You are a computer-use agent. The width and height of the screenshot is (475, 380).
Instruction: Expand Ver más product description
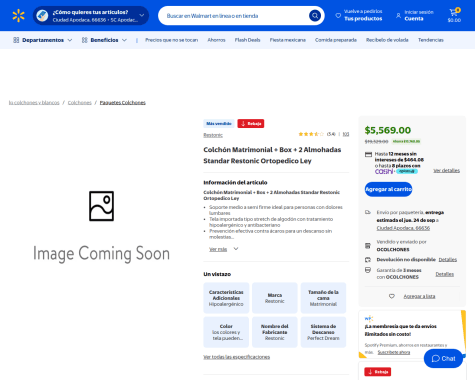tap(224, 249)
